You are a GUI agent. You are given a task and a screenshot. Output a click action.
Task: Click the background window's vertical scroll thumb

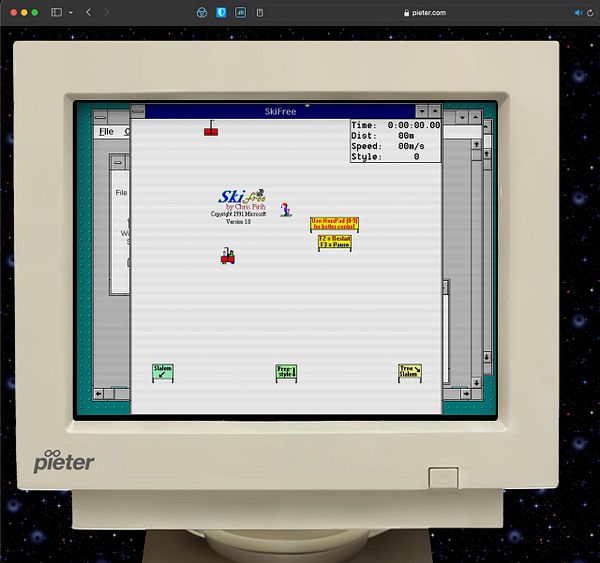[x=476, y=155]
